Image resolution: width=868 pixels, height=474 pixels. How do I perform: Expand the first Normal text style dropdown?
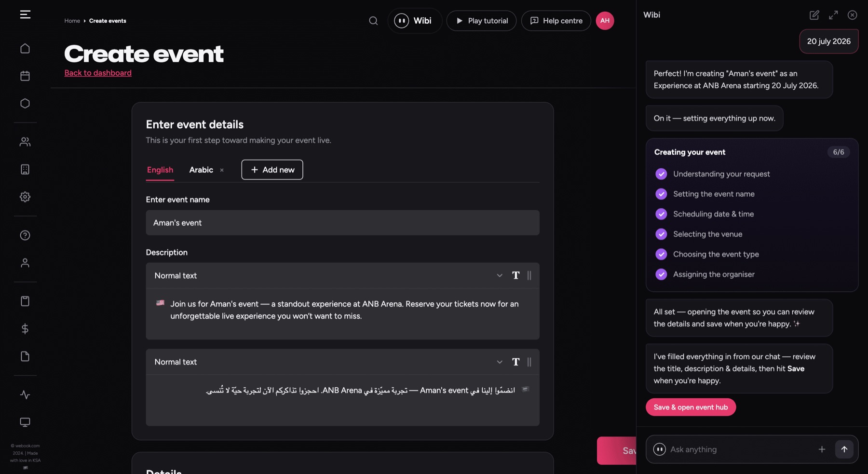pos(500,275)
